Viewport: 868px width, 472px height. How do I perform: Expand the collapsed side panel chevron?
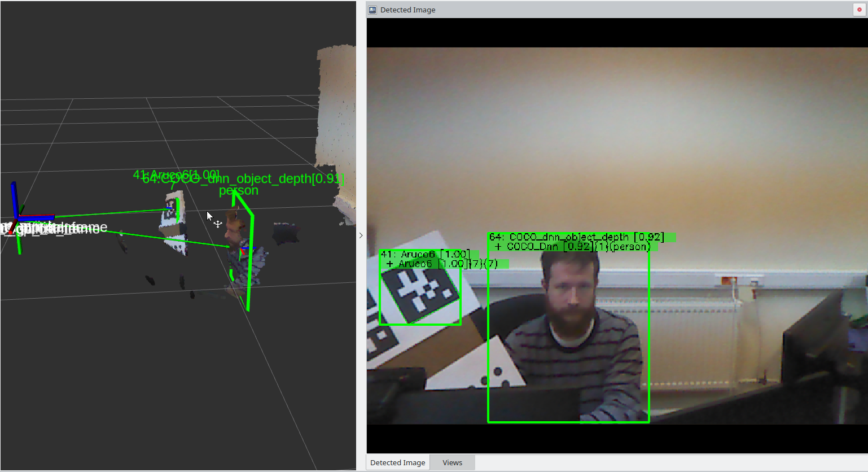[x=361, y=235]
